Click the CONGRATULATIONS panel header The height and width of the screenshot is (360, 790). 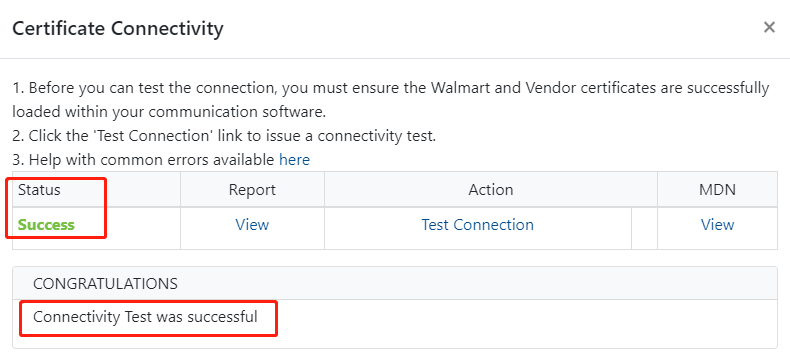click(394, 283)
